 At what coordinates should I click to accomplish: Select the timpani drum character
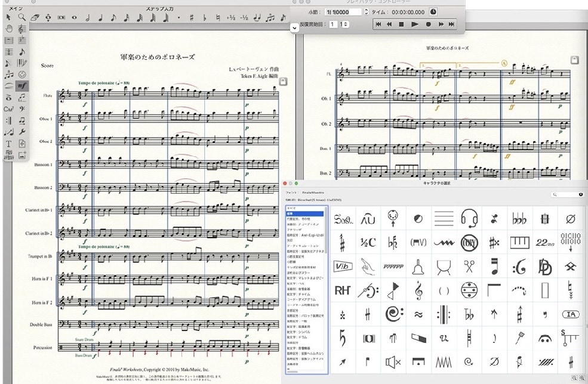click(x=444, y=267)
